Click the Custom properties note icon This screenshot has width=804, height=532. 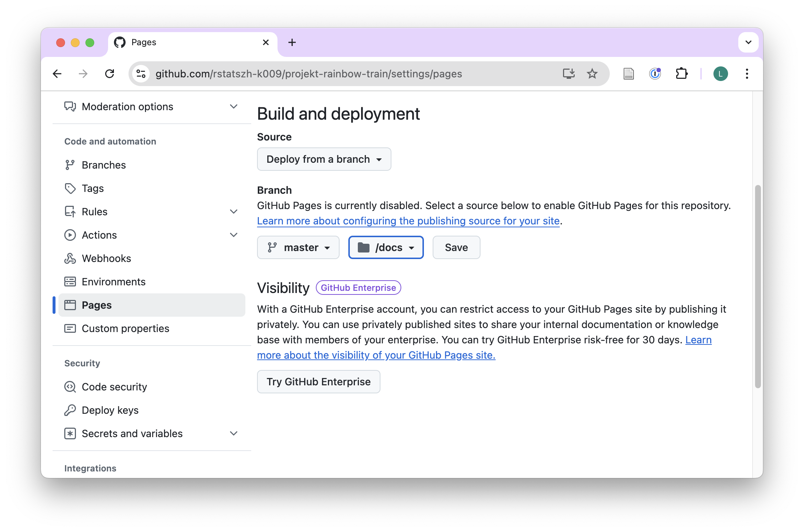70,328
